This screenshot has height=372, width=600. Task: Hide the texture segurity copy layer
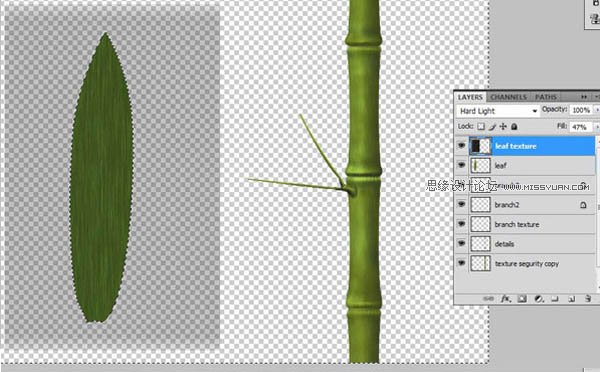(461, 263)
